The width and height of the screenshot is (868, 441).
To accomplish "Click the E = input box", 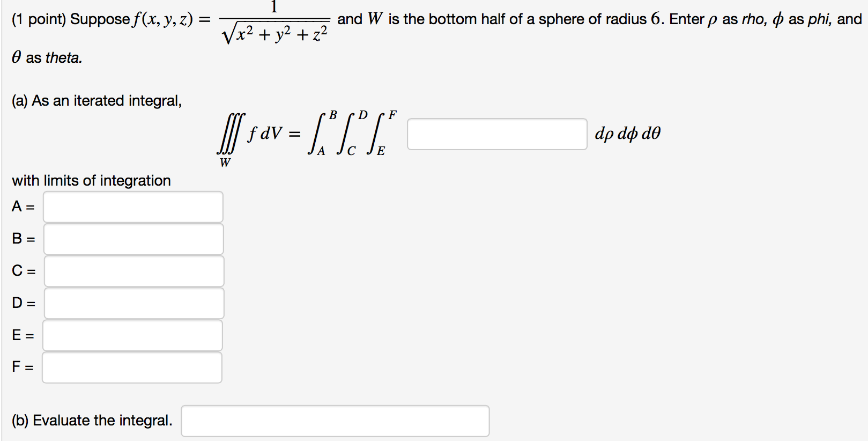I will coord(132,336).
